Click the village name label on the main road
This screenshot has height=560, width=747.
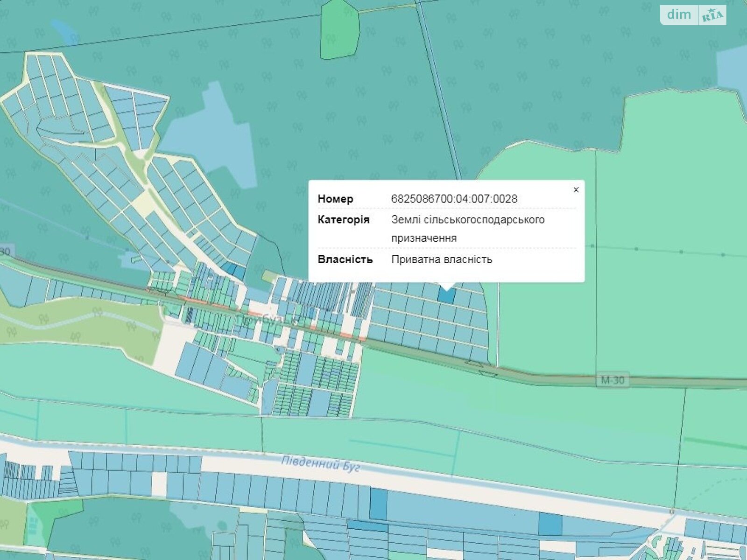coord(268,321)
